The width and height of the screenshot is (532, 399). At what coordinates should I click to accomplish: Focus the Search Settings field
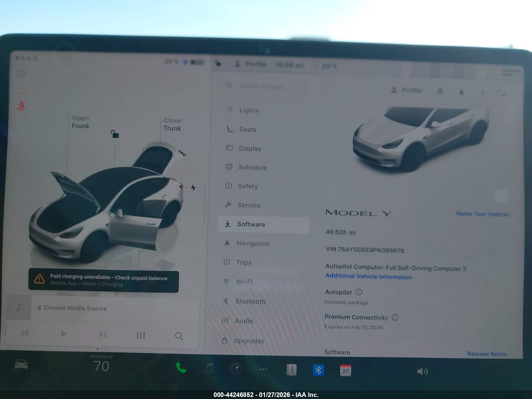[x=261, y=86]
